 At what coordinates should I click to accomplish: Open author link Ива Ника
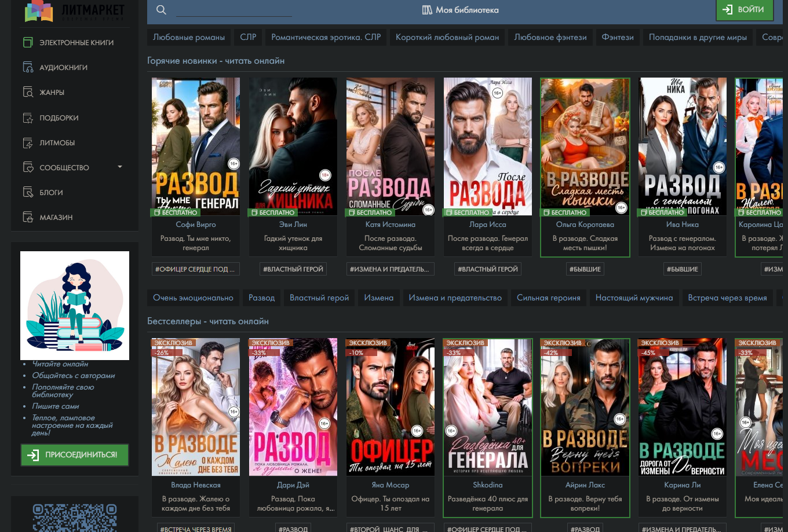[683, 224]
